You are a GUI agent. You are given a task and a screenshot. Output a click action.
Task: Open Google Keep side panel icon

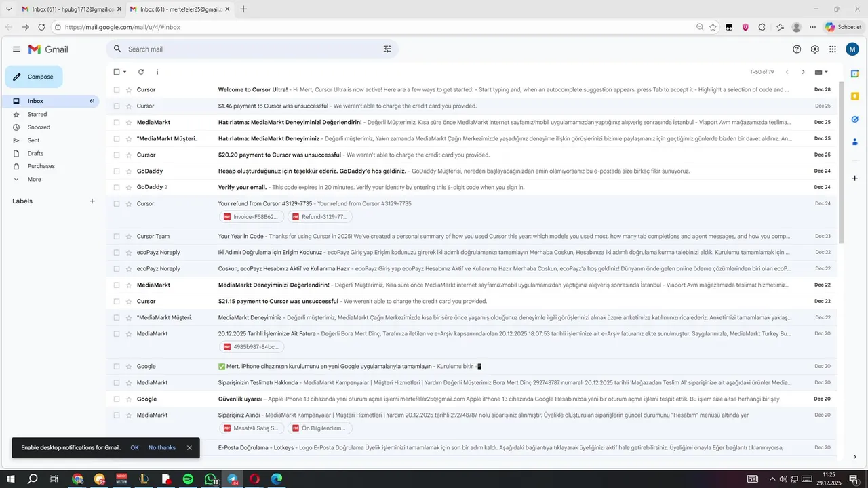[x=854, y=96]
